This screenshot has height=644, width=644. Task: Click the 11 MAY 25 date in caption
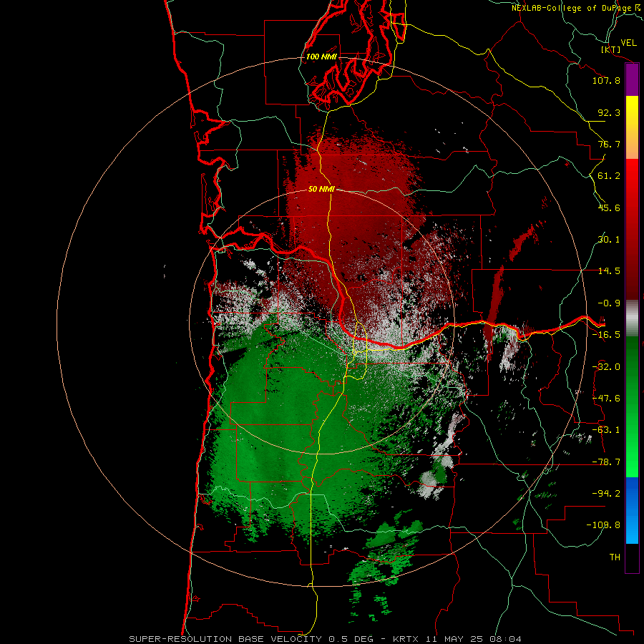click(454, 639)
